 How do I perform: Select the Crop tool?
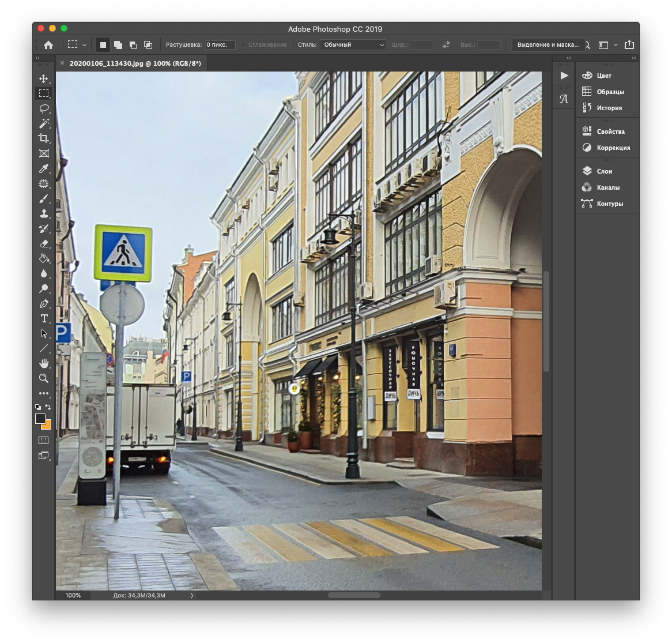[44, 138]
